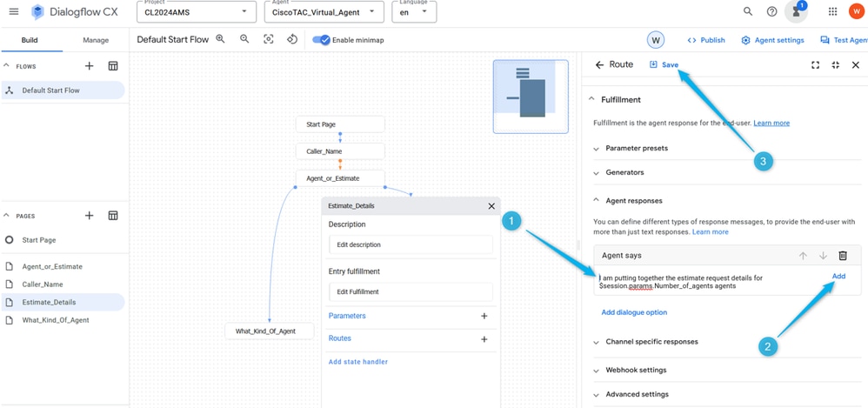The height and width of the screenshot is (408, 868).
Task: Click Add dialogue option
Action: pos(634,312)
